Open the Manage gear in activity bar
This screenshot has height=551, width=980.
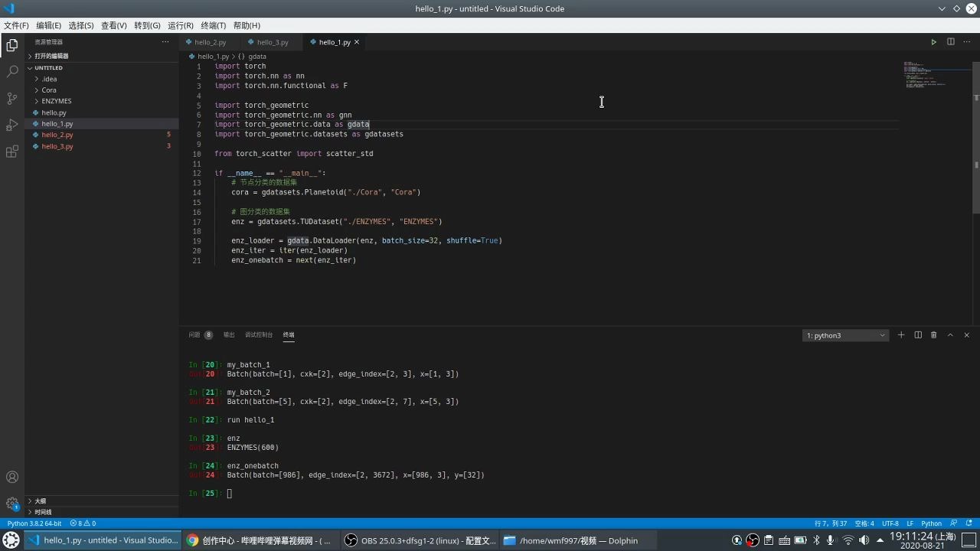pyautogui.click(x=12, y=504)
